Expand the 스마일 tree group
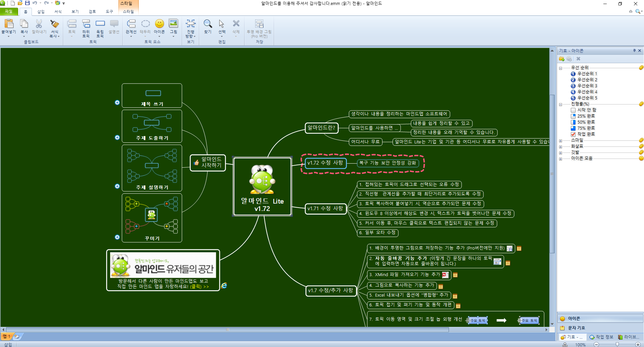The width and height of the screenshot is (644, 347). [x=560, y=141]
